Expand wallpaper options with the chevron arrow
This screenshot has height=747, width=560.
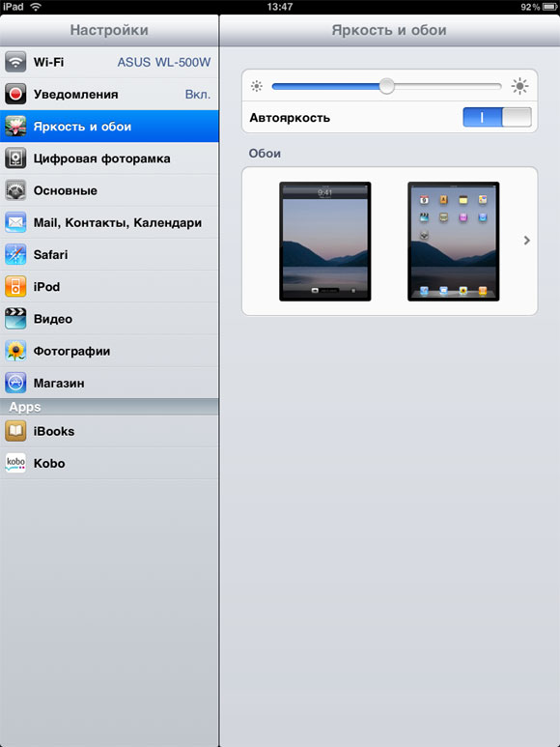tap(527, 241)
